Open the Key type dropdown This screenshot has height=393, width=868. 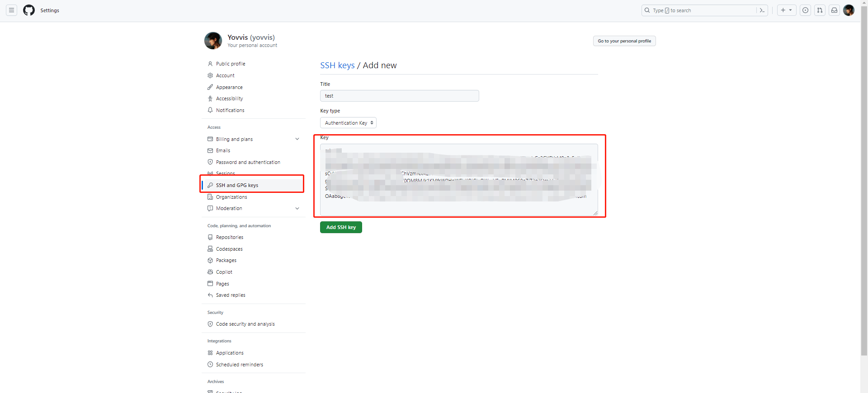click(x=348, y=123)
